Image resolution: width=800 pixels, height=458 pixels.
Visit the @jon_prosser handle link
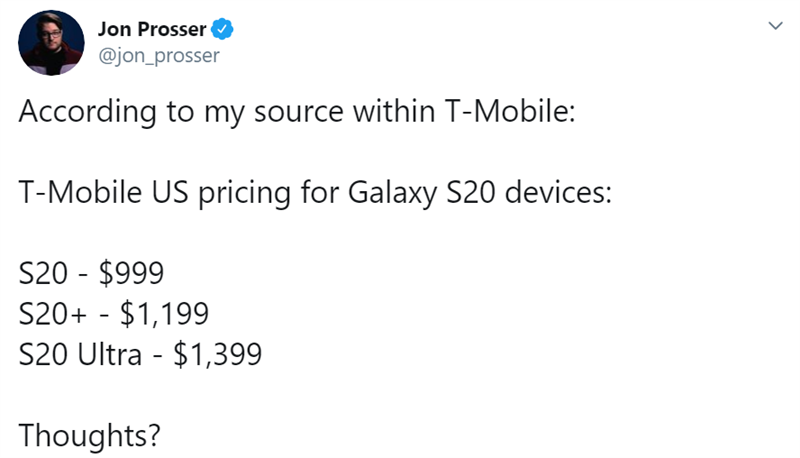click(x=159, y=55)
